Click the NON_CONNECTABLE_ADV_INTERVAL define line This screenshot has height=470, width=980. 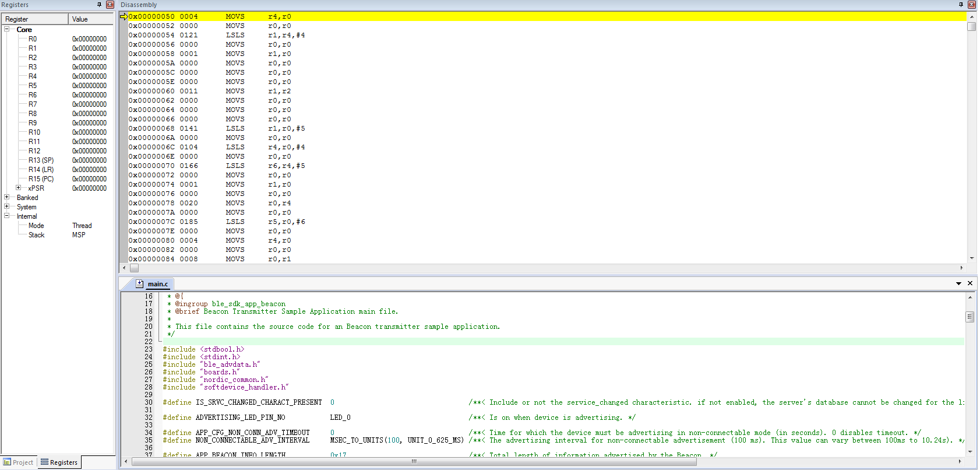(x=563, y=440)
